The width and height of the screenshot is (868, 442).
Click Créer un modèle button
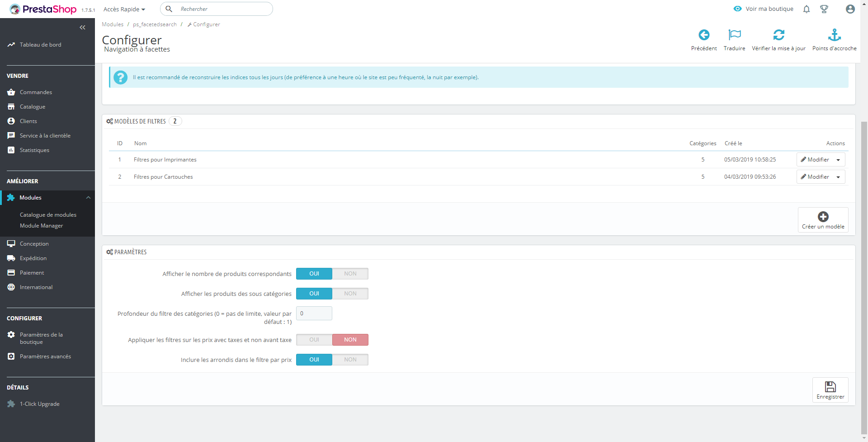(823, 220)
